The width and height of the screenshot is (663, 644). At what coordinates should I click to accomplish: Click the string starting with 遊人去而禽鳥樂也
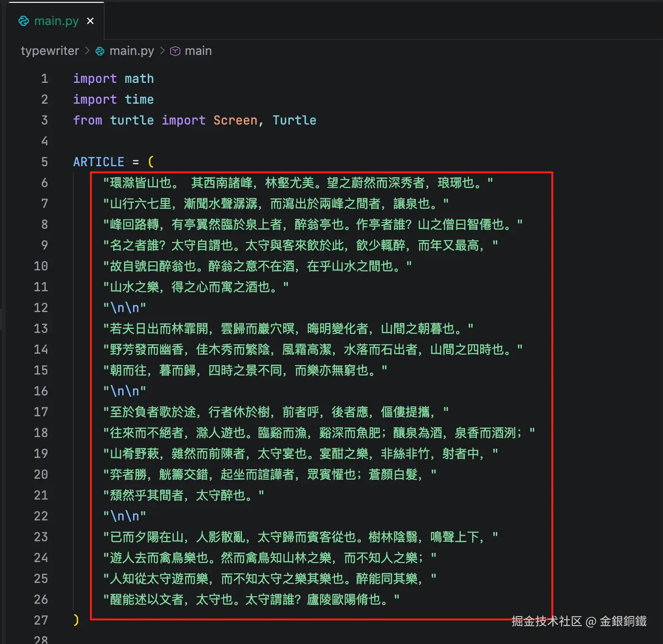(x=270, y=558)
